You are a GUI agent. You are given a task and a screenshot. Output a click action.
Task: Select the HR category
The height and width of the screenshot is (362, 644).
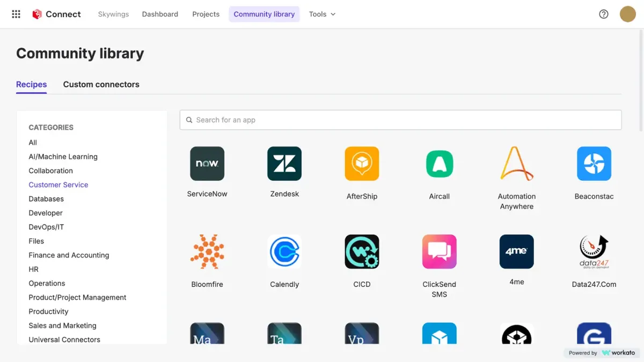pos(33,269)
